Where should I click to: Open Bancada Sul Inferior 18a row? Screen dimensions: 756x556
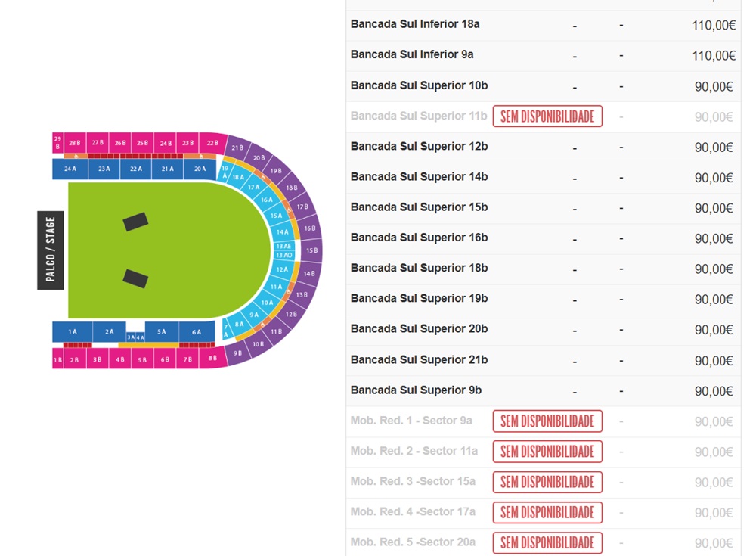click(x=544, y=25)
